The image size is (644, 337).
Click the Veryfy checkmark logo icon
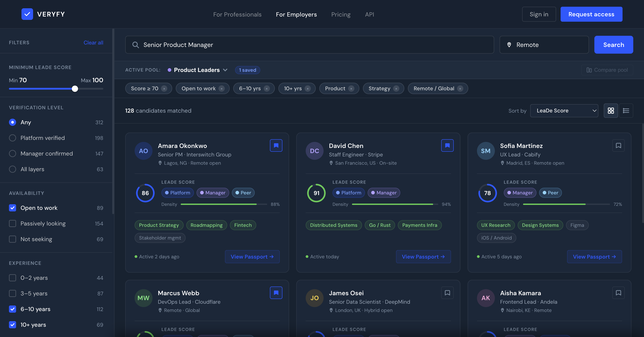pos(27,14)
